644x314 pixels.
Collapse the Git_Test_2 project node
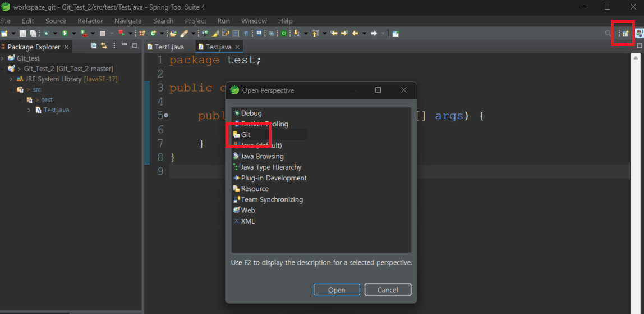(x=2, y=69)
